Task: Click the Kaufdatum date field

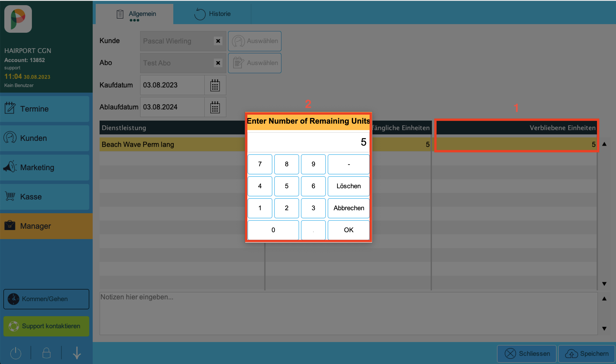Action: (172, 85)
